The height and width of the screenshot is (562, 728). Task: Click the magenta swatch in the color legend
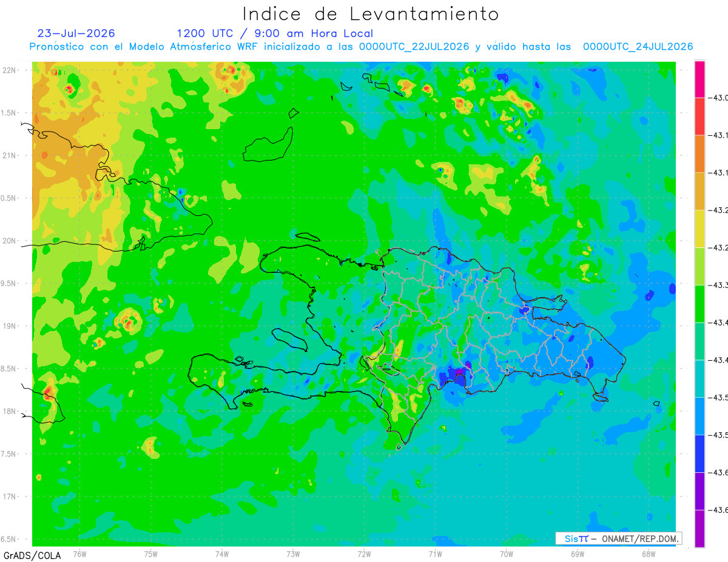coord(699,79)
